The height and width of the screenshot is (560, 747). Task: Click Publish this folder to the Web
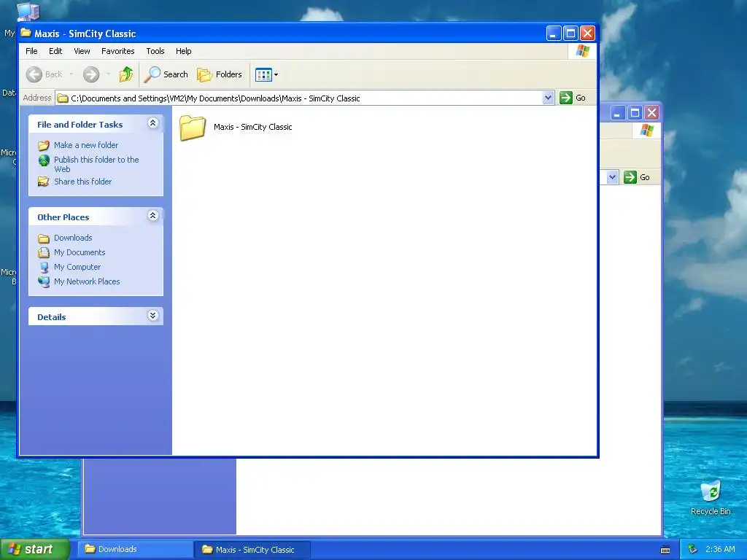click(x=96, y=164)
